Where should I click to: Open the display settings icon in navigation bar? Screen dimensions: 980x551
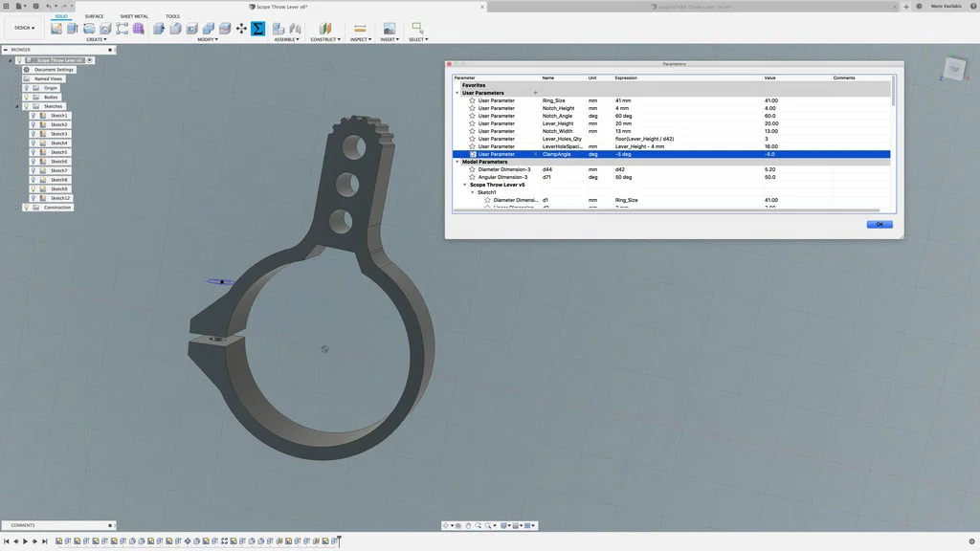pyautogui.click(x=503, y=525)
